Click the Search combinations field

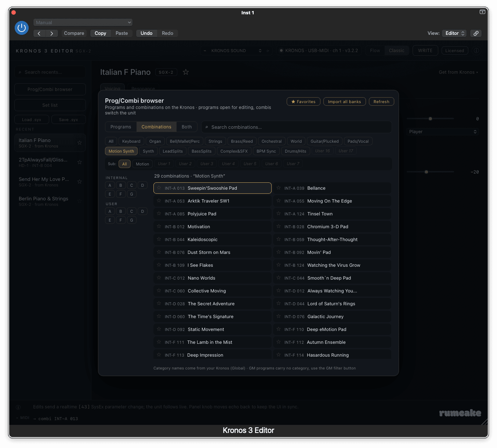click(x=297, y=127)
